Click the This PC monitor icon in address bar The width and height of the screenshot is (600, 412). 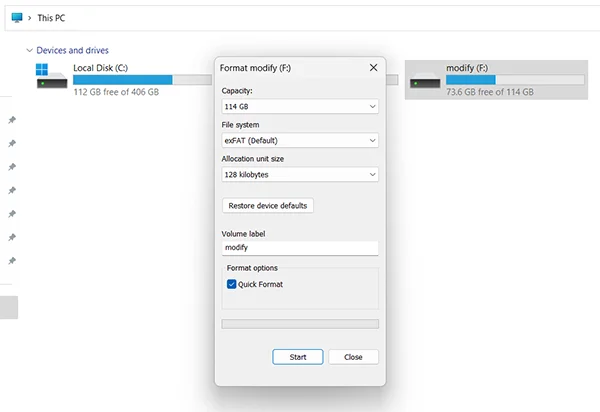[17, 18]
